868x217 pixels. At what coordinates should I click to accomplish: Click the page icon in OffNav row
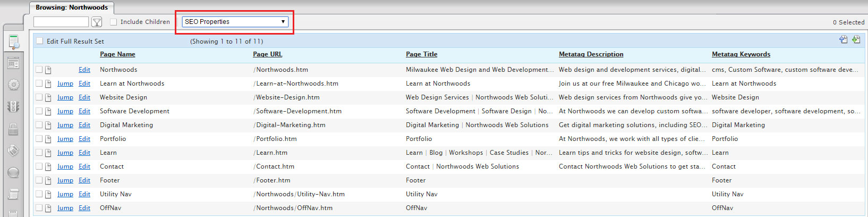click(48, 208)
